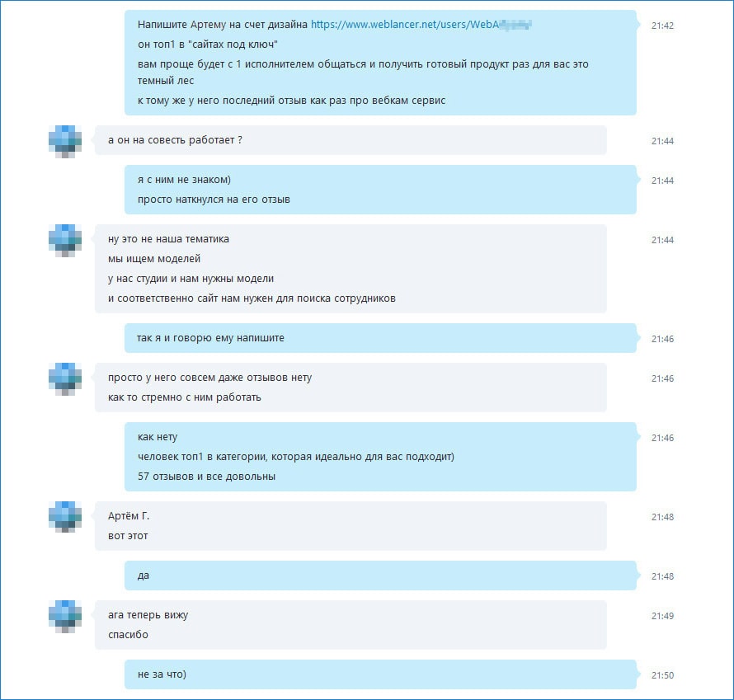Click the 21:49 timestamp
734x700 pixels.
coord(662,616)
